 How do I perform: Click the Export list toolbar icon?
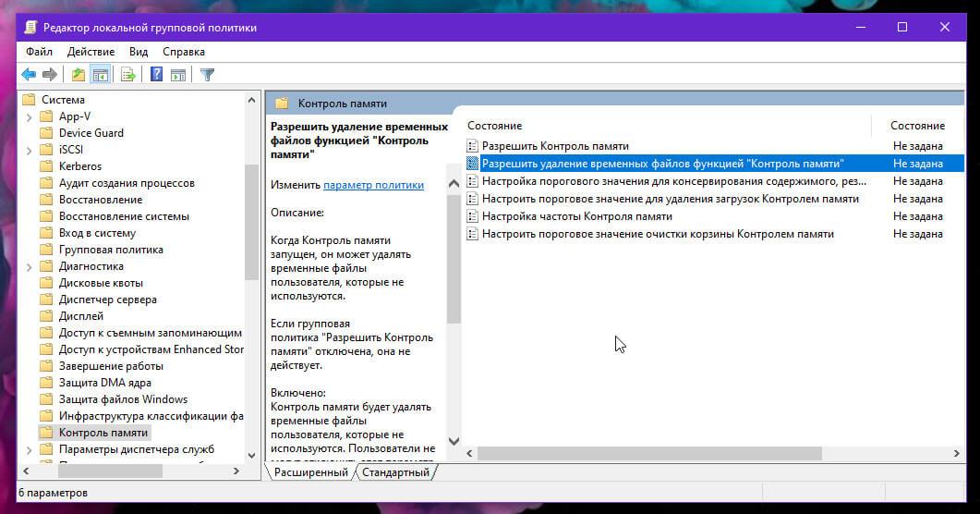128,75
